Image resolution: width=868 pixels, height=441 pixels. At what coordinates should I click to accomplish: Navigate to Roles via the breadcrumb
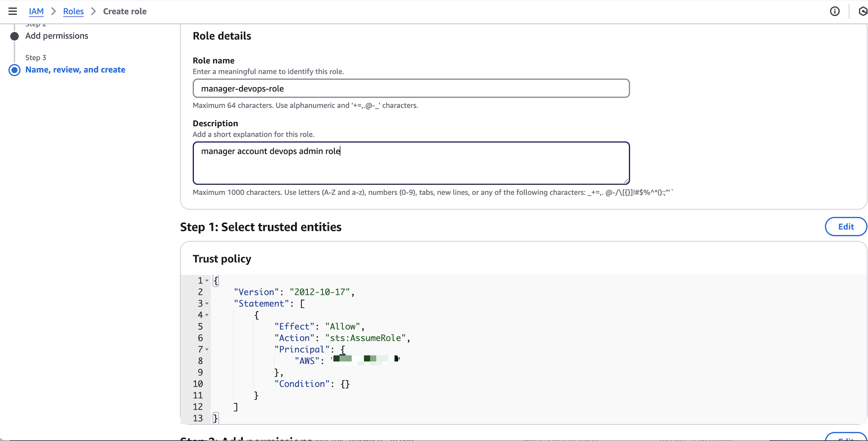pos(73,11)
